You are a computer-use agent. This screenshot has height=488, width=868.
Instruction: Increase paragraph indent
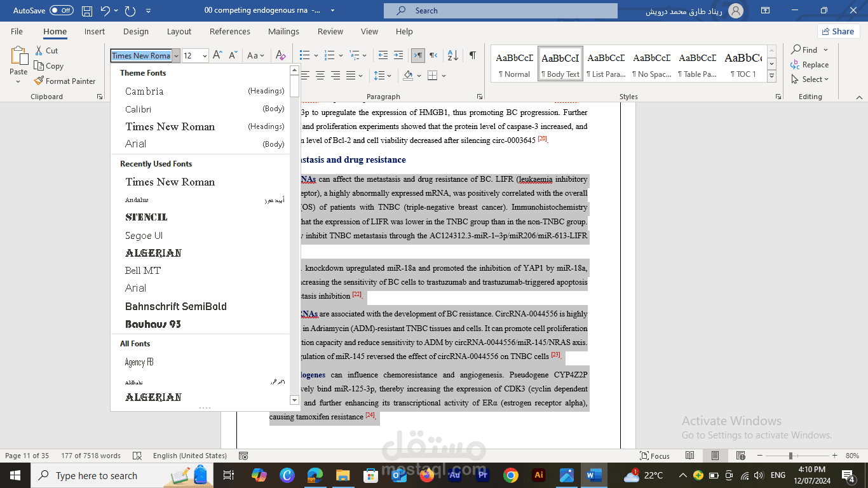[398, 55]
